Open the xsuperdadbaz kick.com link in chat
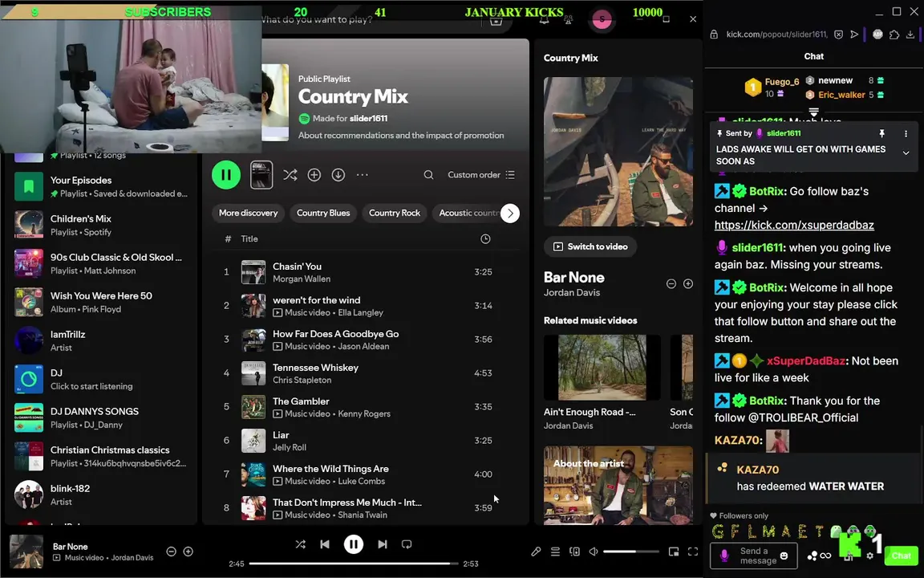The width and height of the screenshot is (924, 578). 794,226
